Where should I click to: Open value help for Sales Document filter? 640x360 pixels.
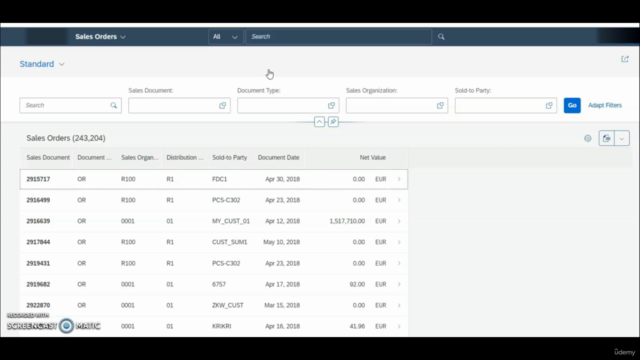click(222, 105)
